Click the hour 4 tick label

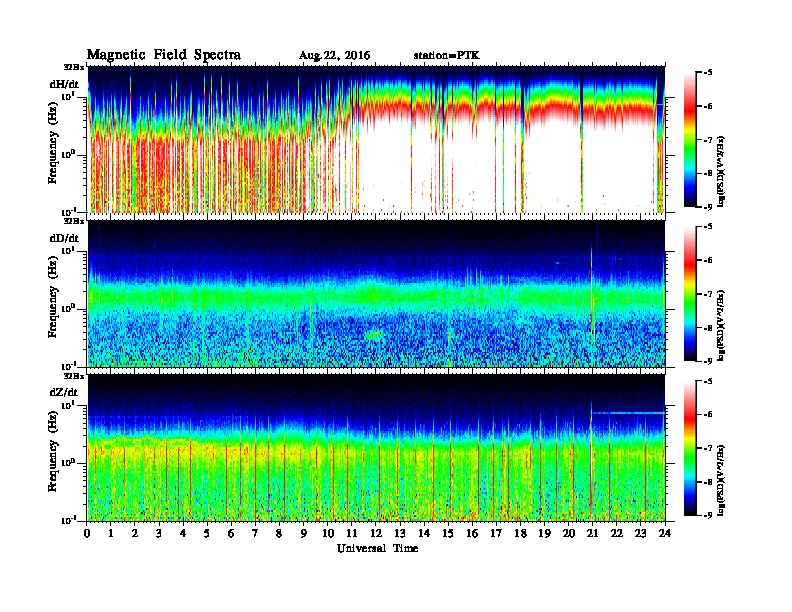(x=183, y=534)
